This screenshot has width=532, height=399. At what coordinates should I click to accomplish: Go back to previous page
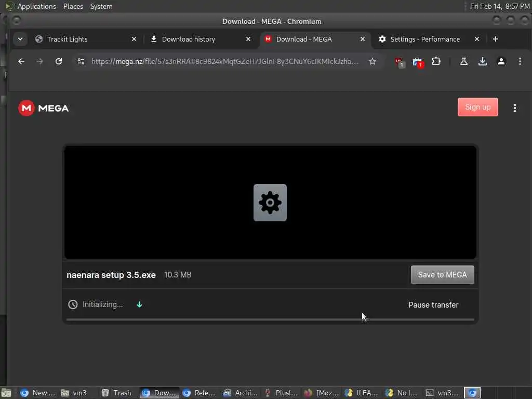click(21, 61)
